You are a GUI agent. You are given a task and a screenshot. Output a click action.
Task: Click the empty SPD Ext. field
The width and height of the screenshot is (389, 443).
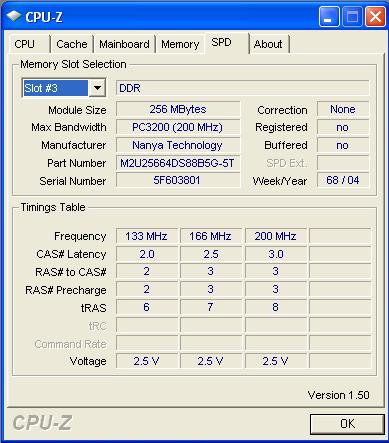343,163
